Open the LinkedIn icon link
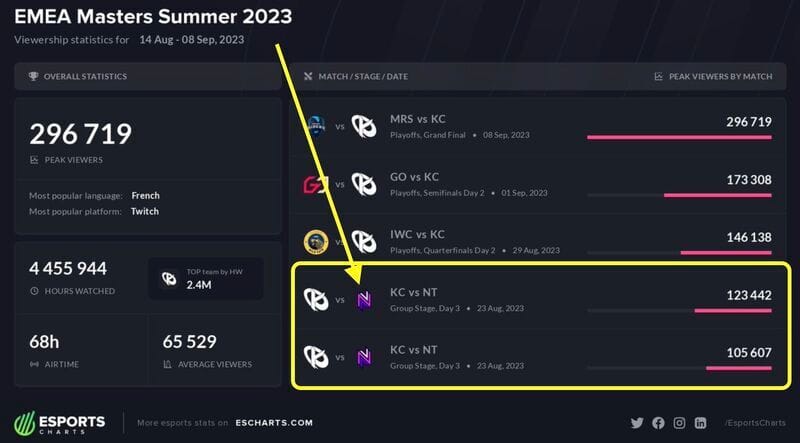The height and width of the screenshot is (443, 800). click(701, 423)
